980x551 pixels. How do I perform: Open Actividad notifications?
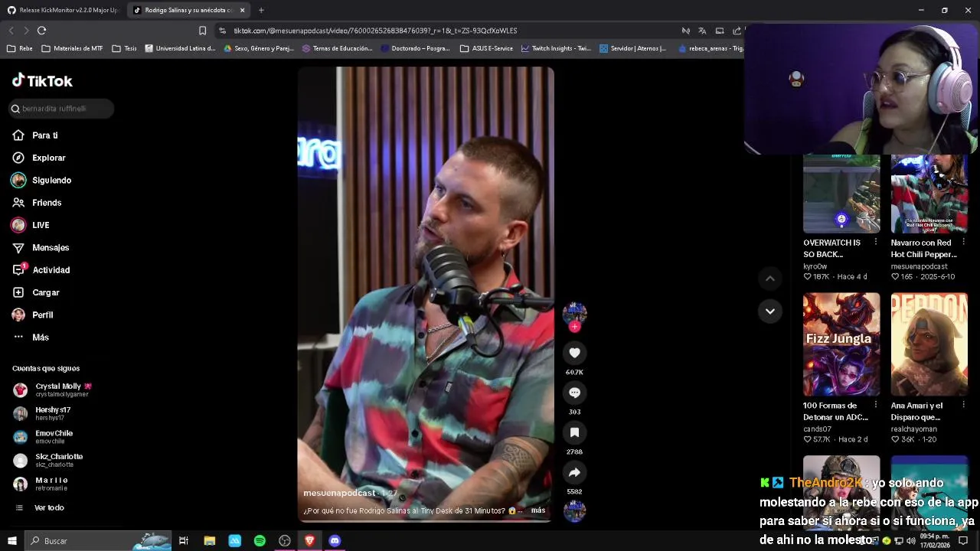(x=41, y=270)
